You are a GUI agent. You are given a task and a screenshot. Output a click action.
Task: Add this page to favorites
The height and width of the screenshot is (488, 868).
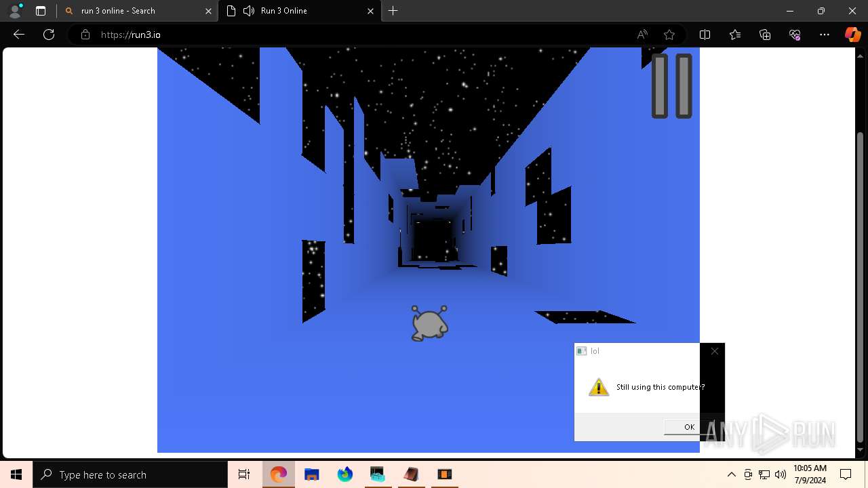(x=669, y=35)
